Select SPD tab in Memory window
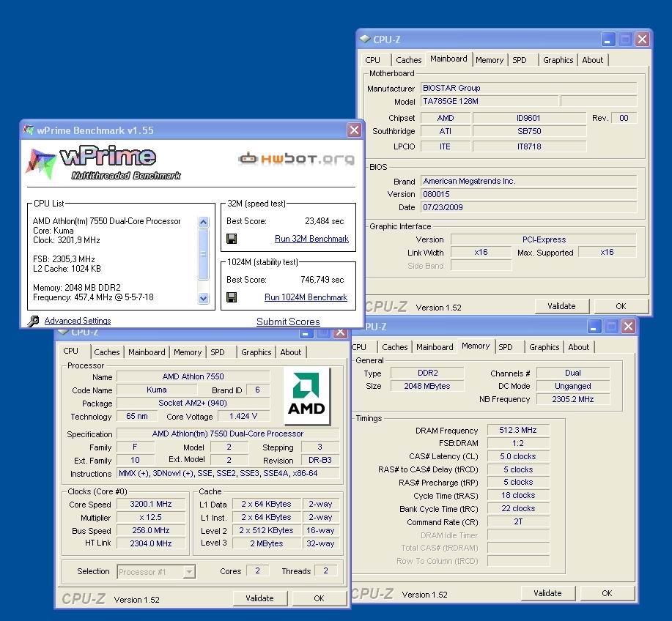Viewport: 672px width, 621px height. coord(506,347)
